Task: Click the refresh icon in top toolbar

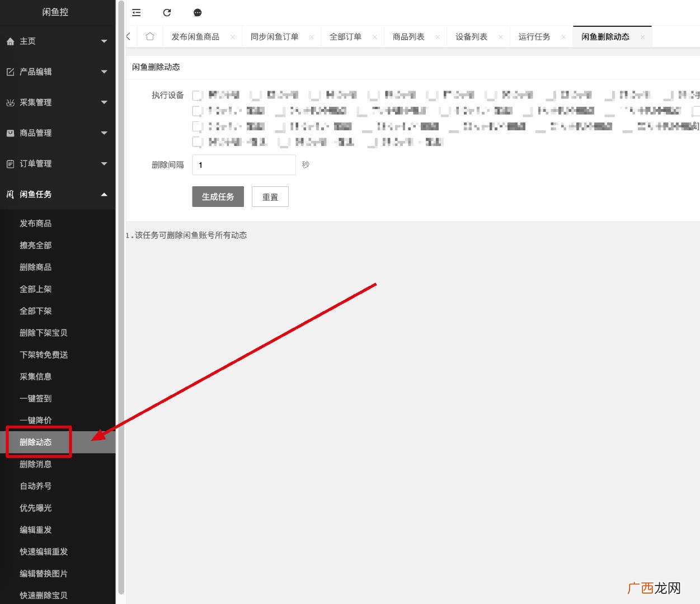Action: [167, 12]
